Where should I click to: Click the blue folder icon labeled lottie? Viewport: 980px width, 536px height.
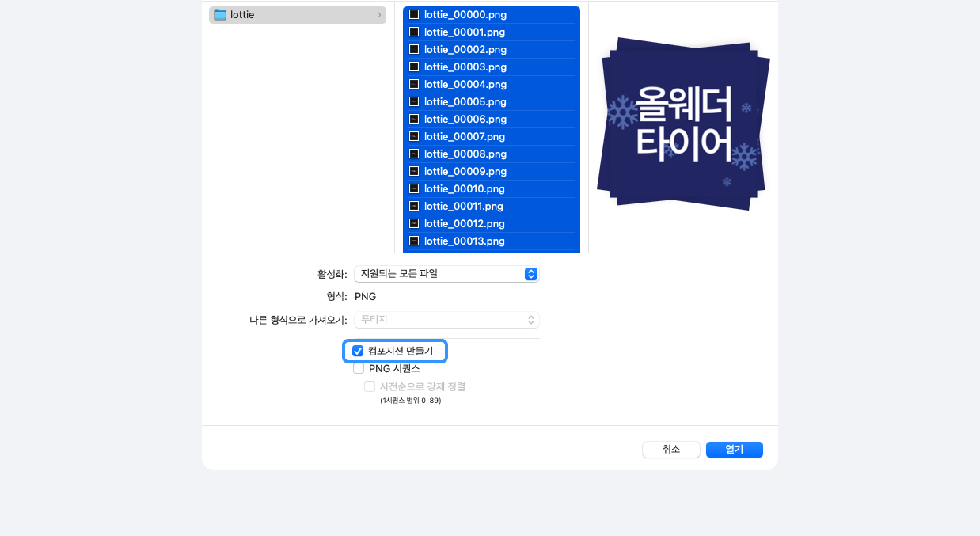coord(219,14)
